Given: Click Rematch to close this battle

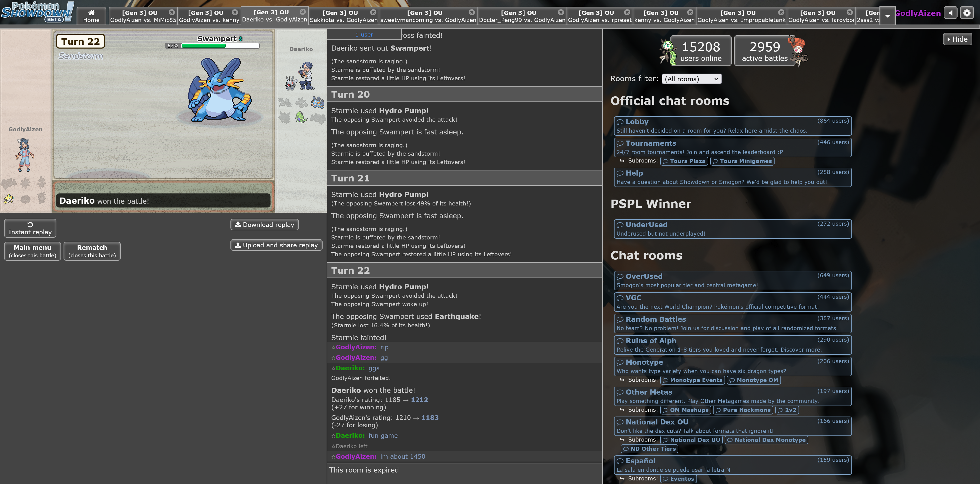Looking at the screenshot, I should point(92,251).
